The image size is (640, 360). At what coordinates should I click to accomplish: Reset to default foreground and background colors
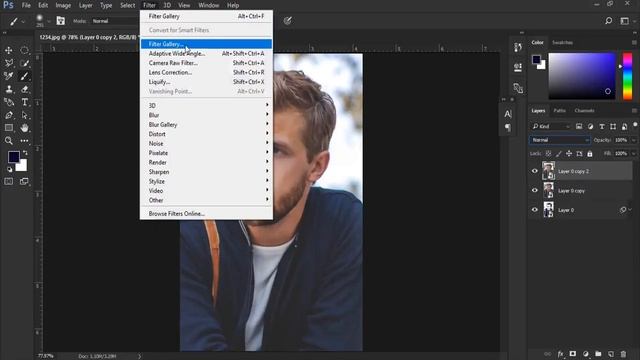(x=9, y=169)
